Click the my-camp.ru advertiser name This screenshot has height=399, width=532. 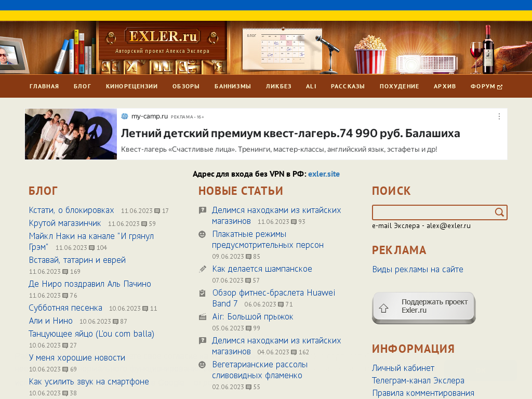point(149,116)
